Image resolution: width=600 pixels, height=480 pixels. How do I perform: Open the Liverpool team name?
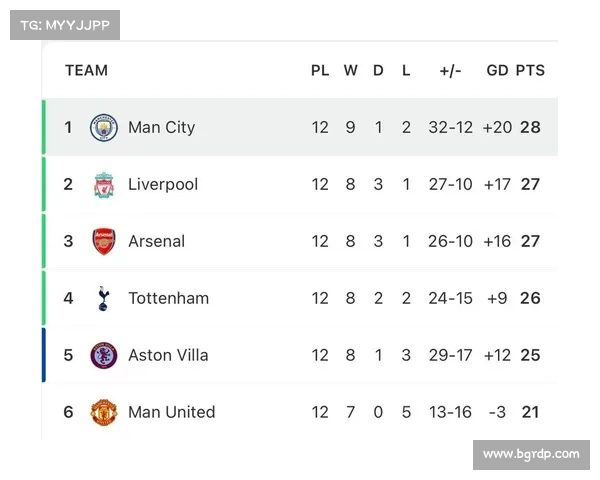pyautogui.click(x=163, y=184)
